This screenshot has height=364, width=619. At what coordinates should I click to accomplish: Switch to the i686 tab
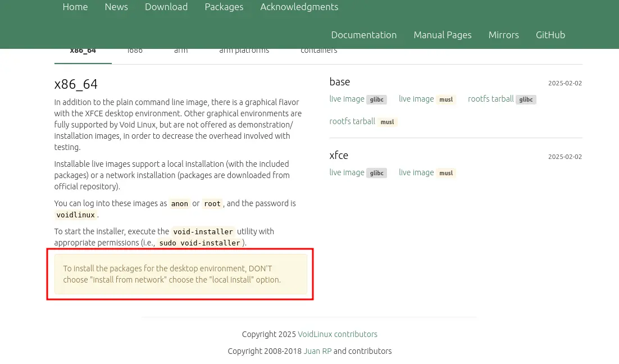[135, 52]
